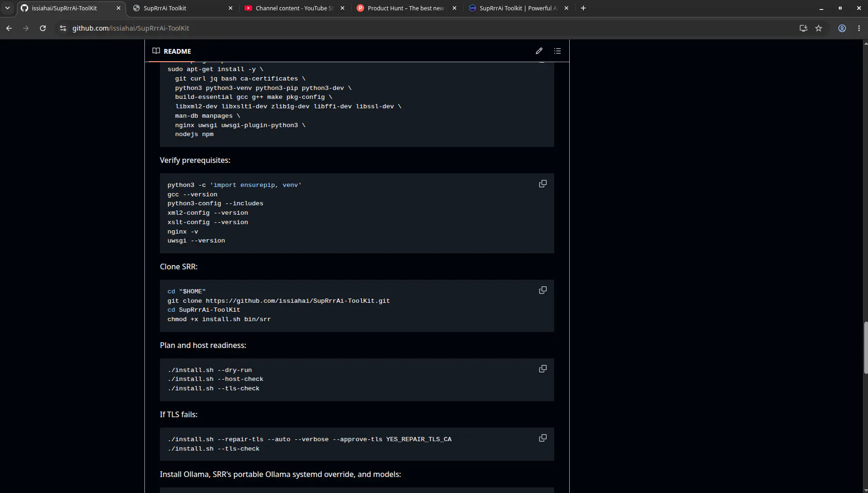Image resolution: width=868 pixels, height=493 pixels.
Task: Click the README edit pencil icon
Action: 539,51
